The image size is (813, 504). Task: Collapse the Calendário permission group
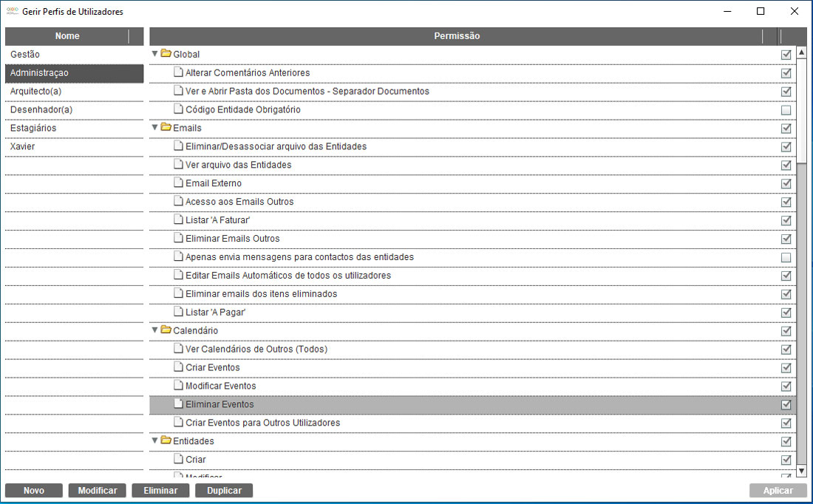pyautogui.click(x=155, y=330)
